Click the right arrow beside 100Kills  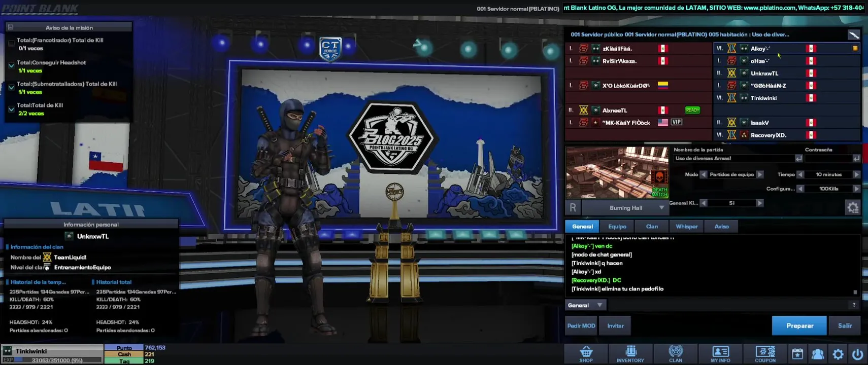(x=856, y=189)
